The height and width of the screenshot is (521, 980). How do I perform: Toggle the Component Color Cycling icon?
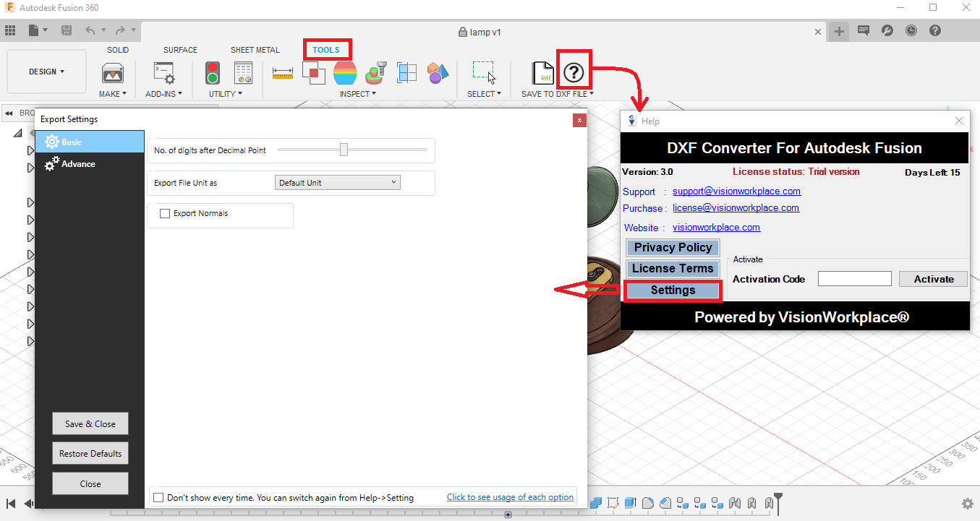[x=438, y=73]
